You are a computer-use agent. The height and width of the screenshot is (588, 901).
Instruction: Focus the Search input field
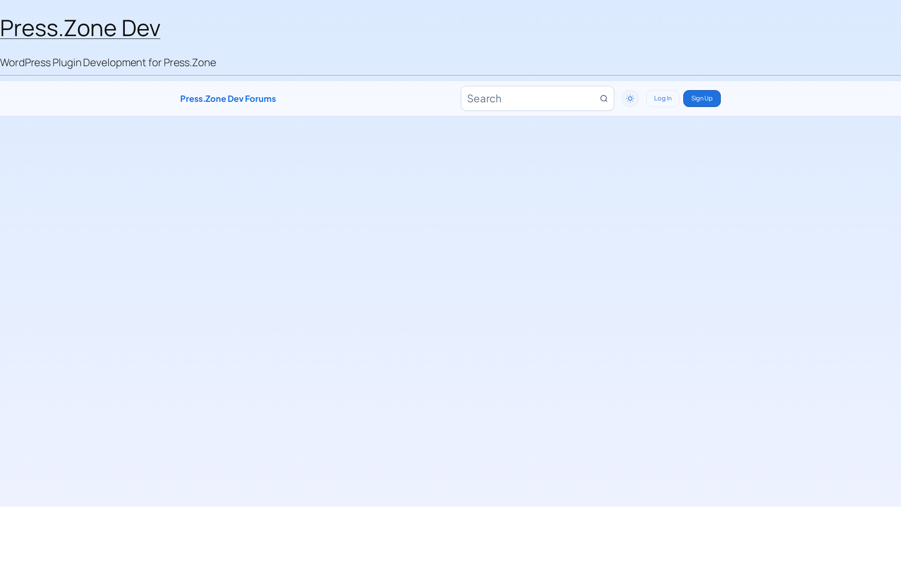coord(537,99)
